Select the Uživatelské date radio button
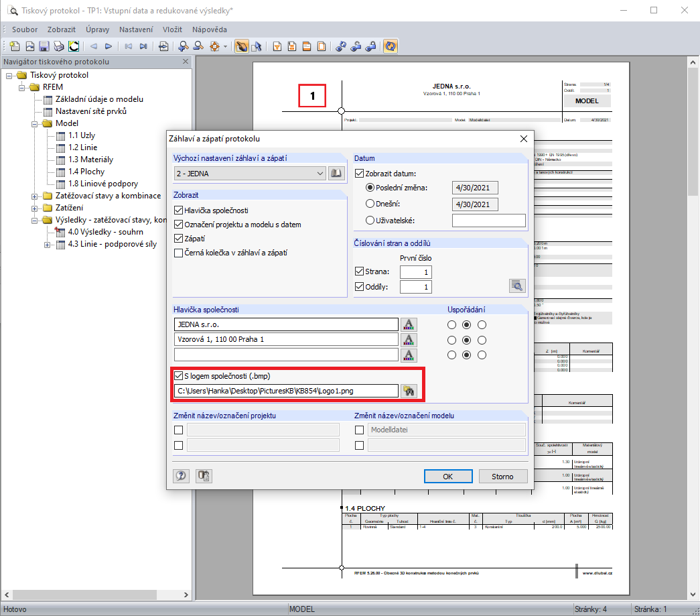 tap(370, 221)
